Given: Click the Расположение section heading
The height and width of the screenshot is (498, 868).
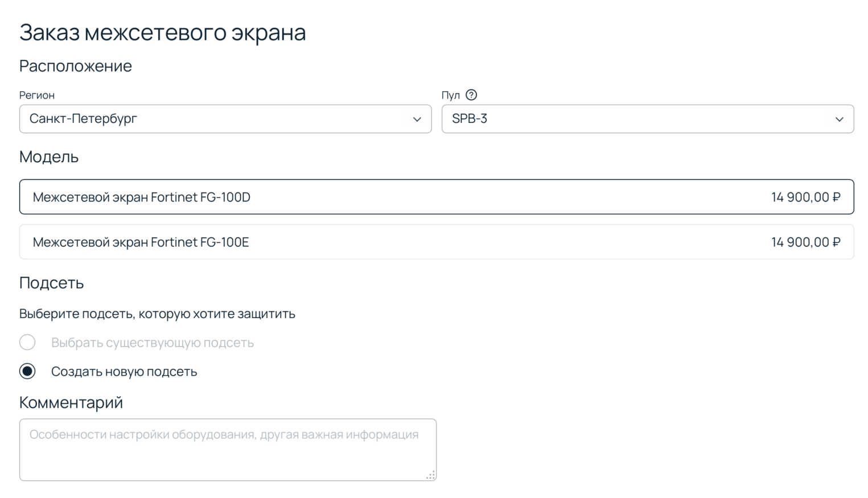Looking at the screenshot, I should pos(76,65).
